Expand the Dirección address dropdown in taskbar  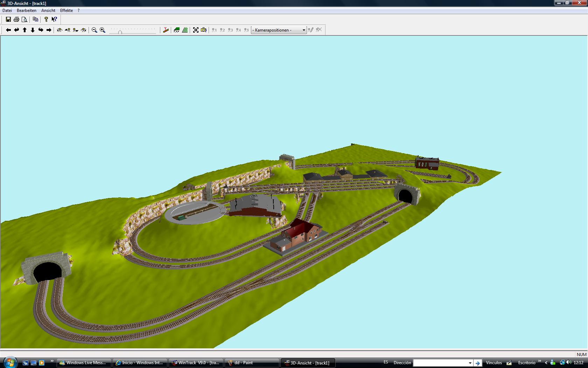[x=470, y=363]
